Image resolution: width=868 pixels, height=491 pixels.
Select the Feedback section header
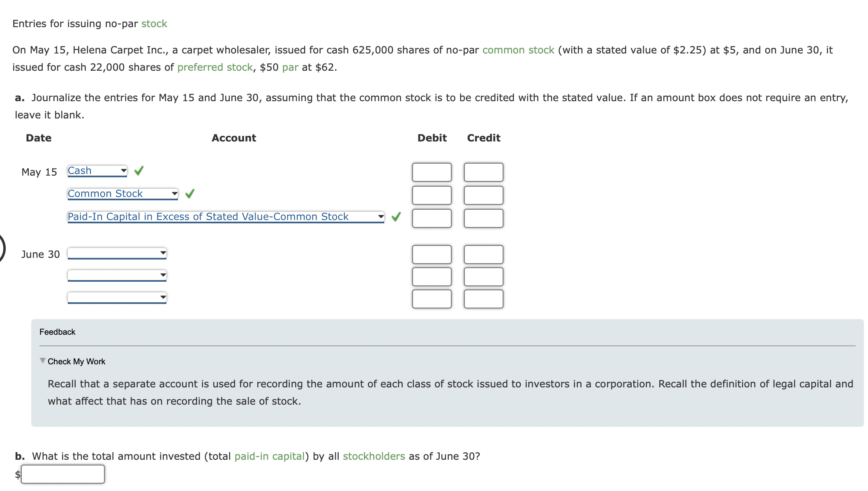57,331
